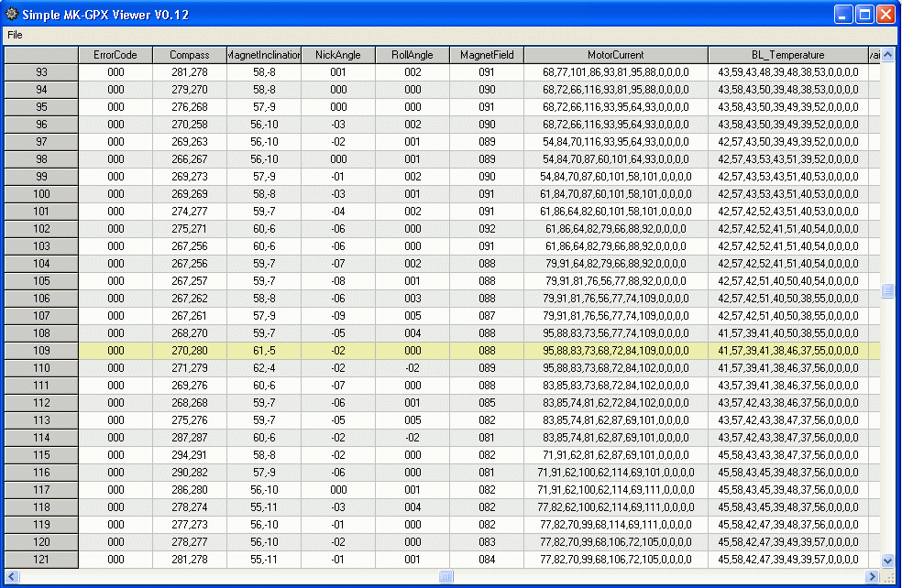Click the NickAngle column header
Viewport: 902px width, 588px height.
(338, 55)
